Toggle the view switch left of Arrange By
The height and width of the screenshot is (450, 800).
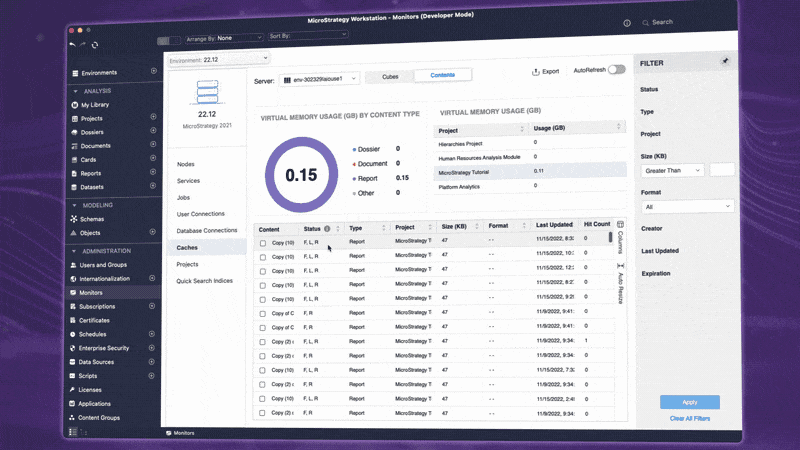pos(169,41)
